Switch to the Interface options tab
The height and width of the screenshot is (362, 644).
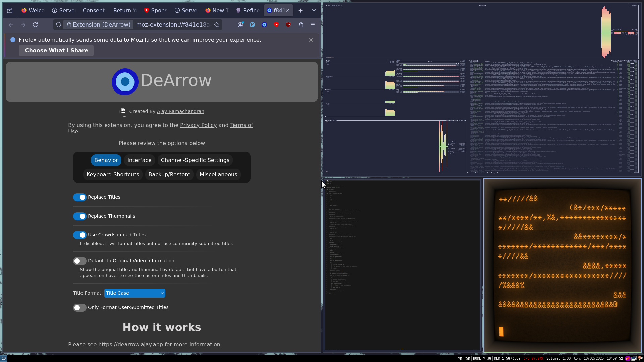point(140,160)
